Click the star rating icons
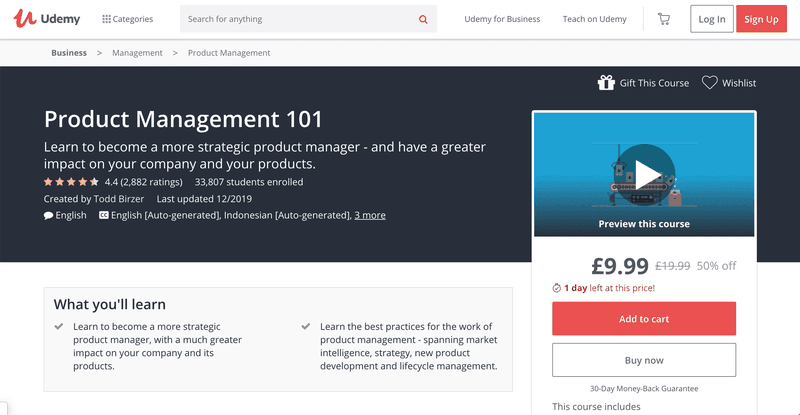 tap(71, 182)
